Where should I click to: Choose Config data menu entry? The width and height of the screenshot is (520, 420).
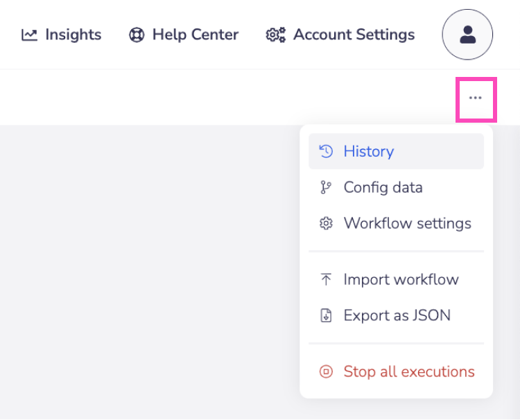tap(383, 187)
